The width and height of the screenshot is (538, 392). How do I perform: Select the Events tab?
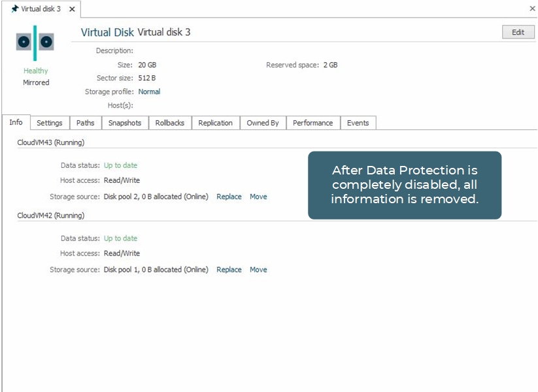[x=358, y=123]
